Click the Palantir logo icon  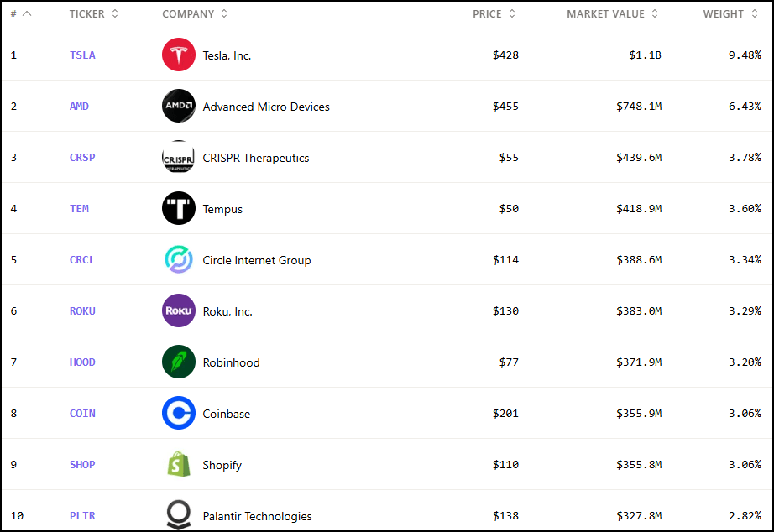pyautogui.click(x=179, y=515)
